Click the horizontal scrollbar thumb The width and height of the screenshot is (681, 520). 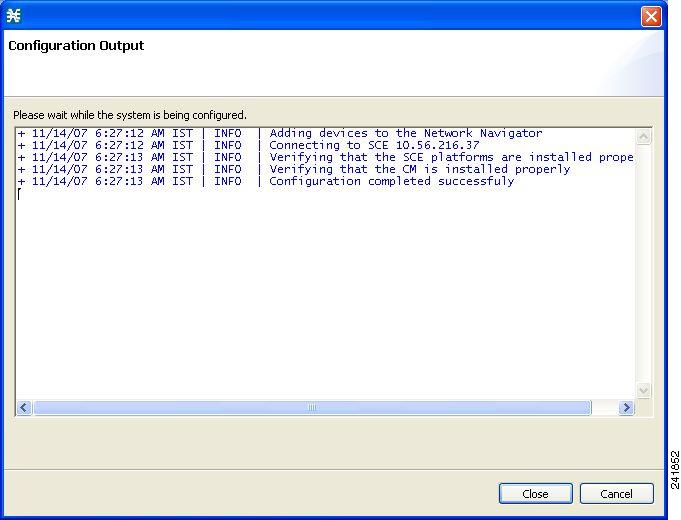(312, 407)
